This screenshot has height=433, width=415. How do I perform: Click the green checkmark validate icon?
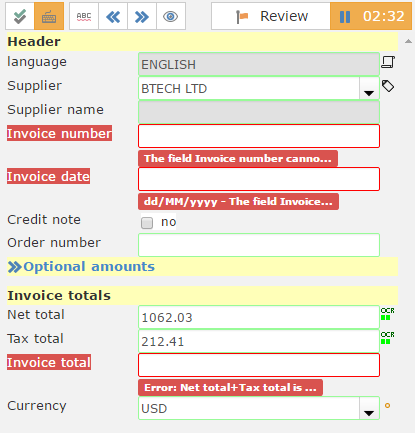click(20, 16)
